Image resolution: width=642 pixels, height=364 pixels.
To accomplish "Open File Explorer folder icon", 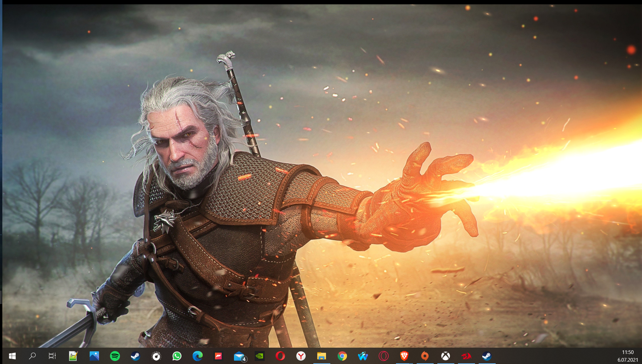I will [x=321, y=356].
